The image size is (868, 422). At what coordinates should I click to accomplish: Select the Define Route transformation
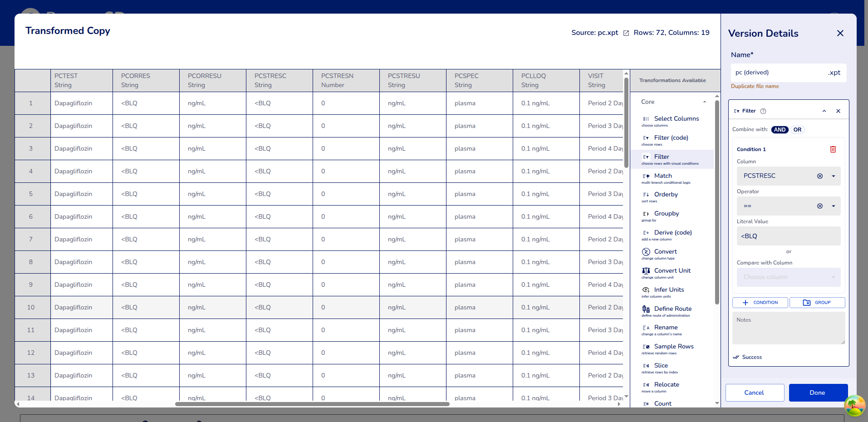pos(672,309)
